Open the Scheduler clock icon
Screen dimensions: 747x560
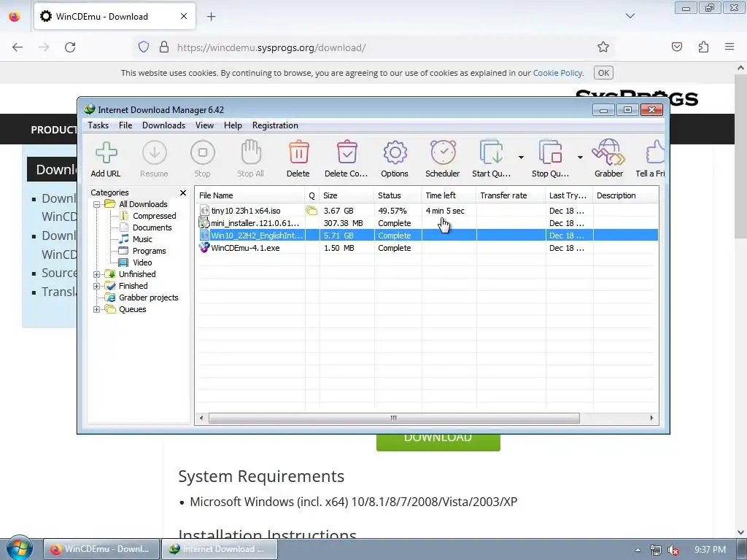coord(443,152)
